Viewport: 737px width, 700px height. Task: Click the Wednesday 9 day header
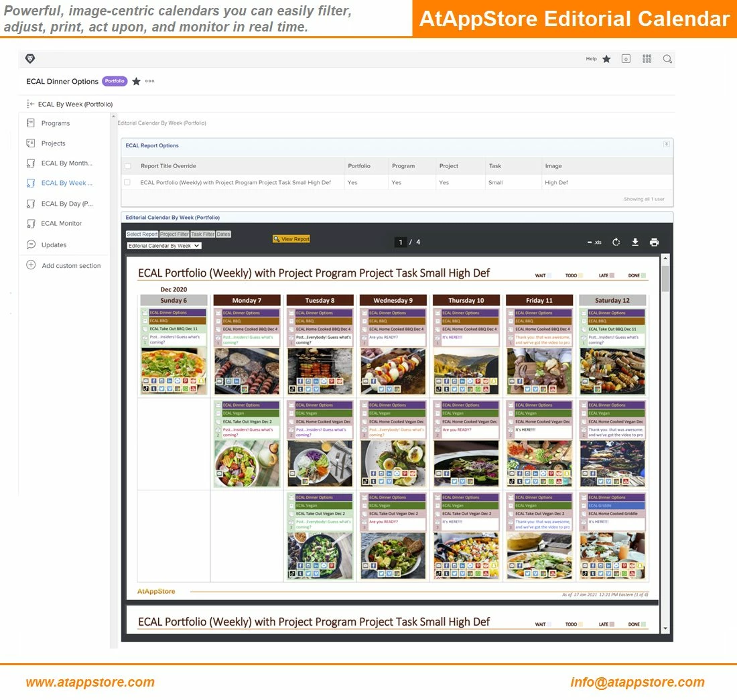click(x=393, y=300)
